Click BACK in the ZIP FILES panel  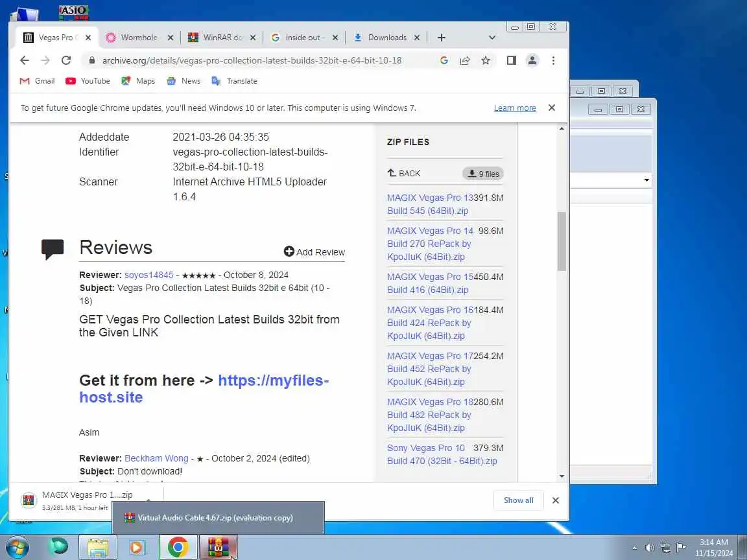coord(404,173)
